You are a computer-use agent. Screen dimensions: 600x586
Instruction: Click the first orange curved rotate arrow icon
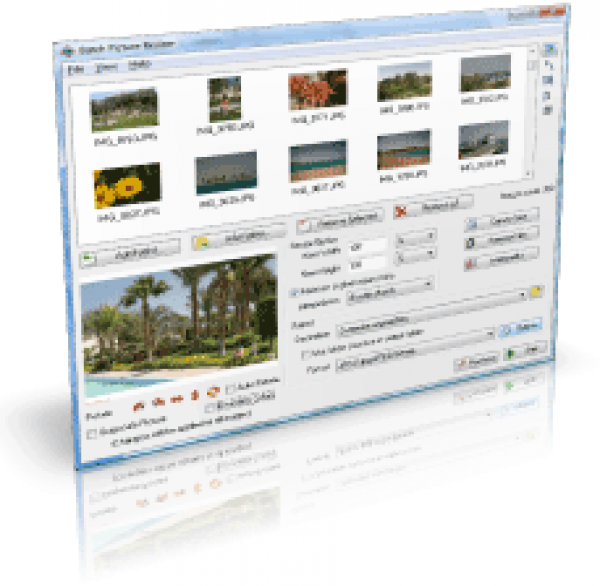139,406
